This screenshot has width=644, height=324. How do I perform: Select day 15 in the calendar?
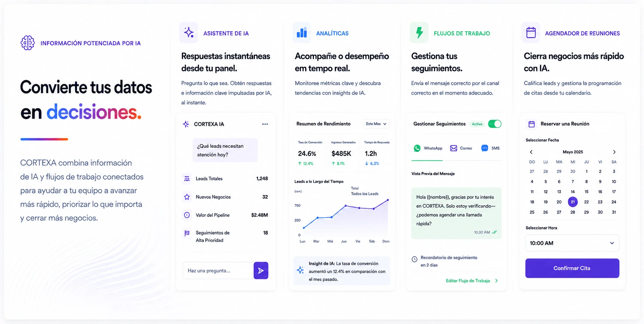point(586,192)
